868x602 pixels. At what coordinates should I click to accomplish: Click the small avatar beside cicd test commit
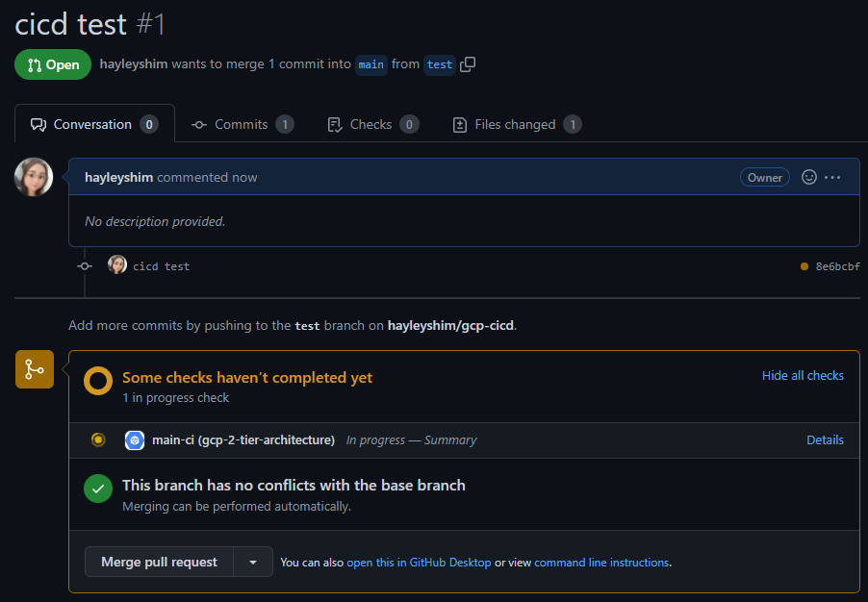(x=116, y=265)
